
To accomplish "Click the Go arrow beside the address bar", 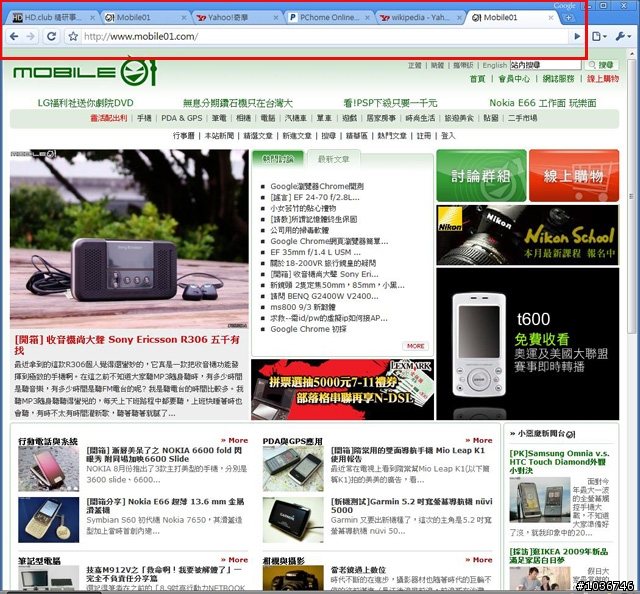I will click(577, 36).
